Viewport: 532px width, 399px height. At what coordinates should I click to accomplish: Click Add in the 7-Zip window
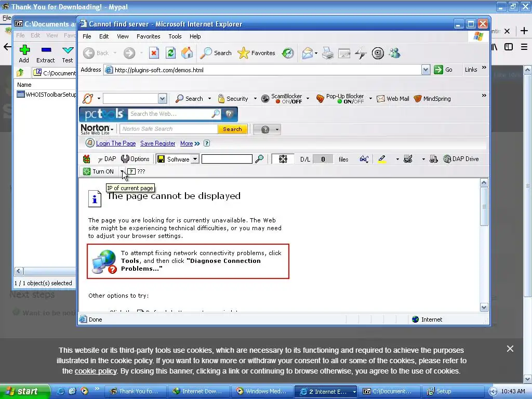(24, 54)
